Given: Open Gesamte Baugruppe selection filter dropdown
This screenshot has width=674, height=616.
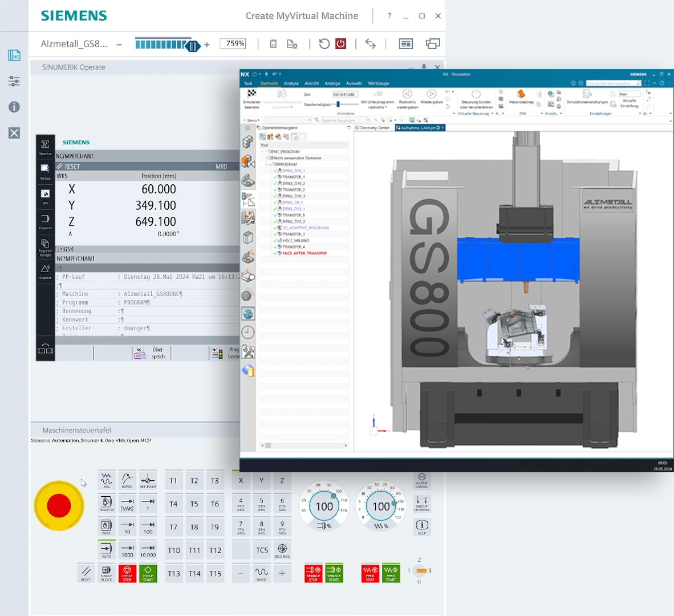Looking at the screenshot, I should [345, 120].
